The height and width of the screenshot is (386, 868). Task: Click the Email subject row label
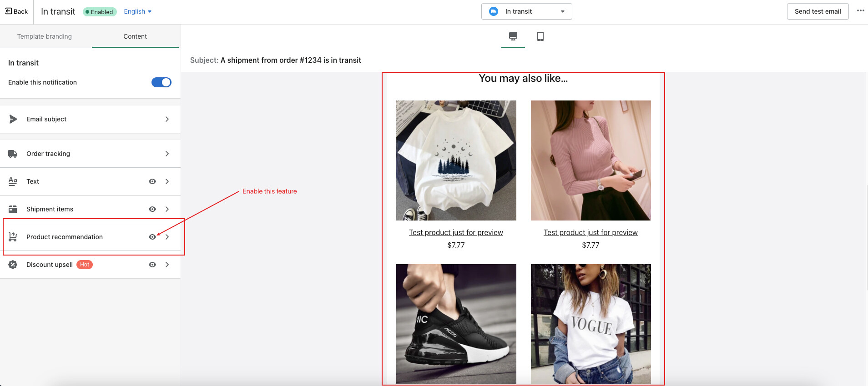(x=46, y=119)
